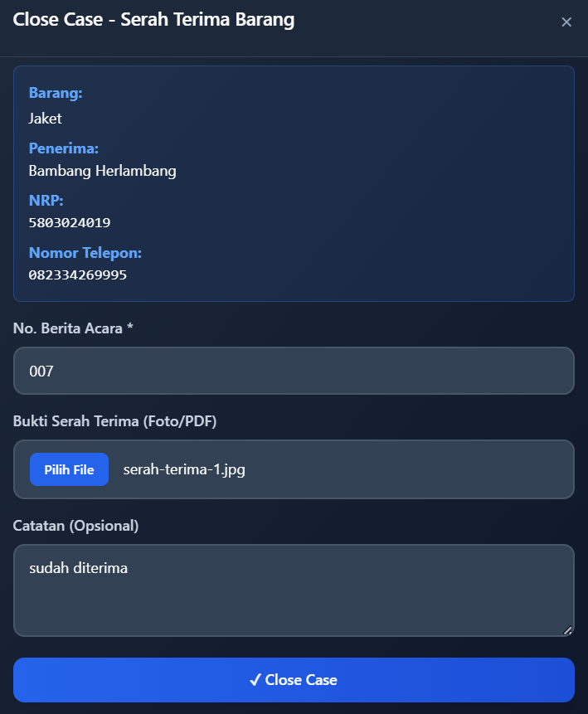This screenshot has width=588, height=714.
Task: Select the NRP number 5803024019
Action: (70, 222)
